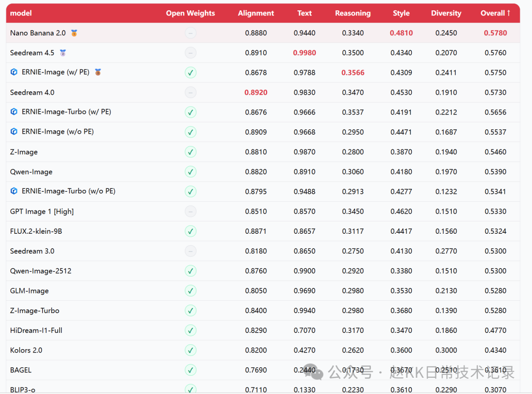
Task: Click the blue logo before ERNIE-Image-Turbo (w/ PE)
Action: 14,112
